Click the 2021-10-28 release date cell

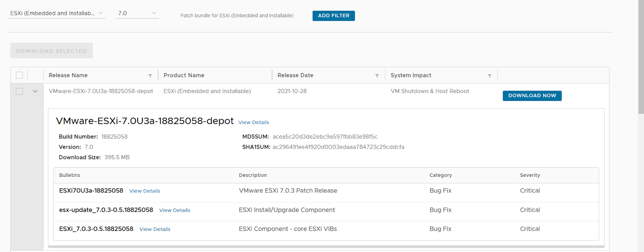coord(292,91)
